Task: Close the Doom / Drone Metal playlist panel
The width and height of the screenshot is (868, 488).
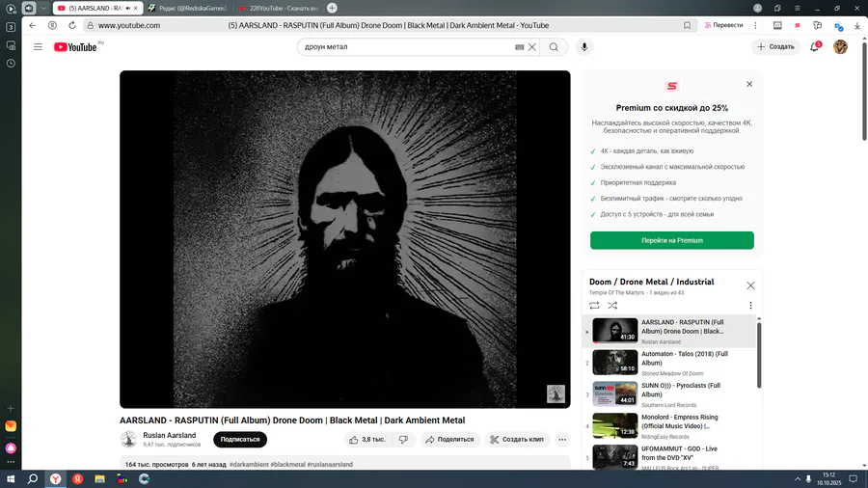Action: pyautogui.click(x=750, y=285)
